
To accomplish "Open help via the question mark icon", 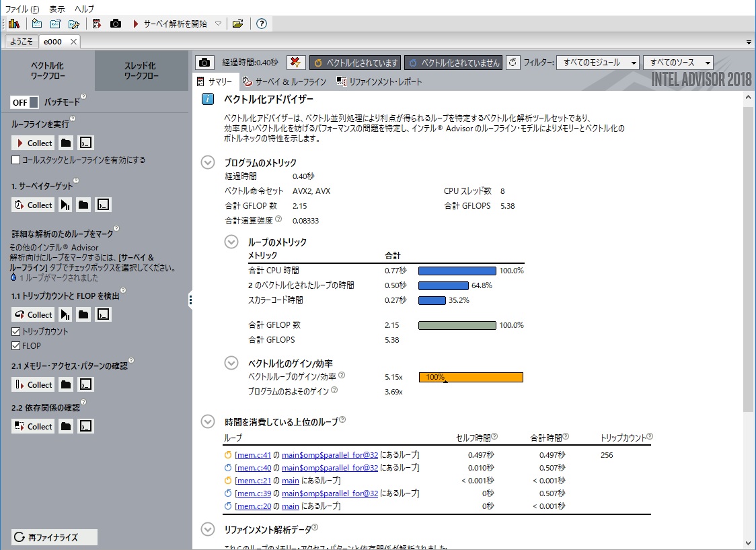I will (262, 24).
